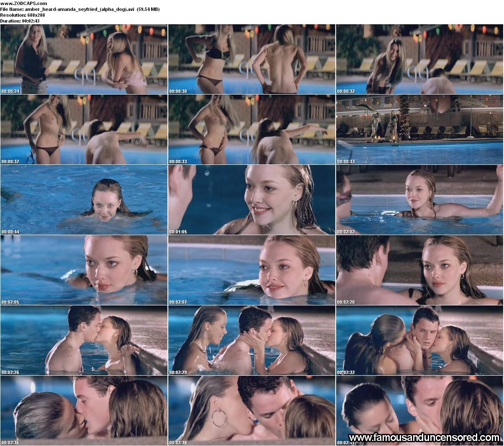Image resolution: width=504 pixels, height=446 pixels.
Task: Click the 00:00:44 timestamp label
Action: [x=10, y=231]
